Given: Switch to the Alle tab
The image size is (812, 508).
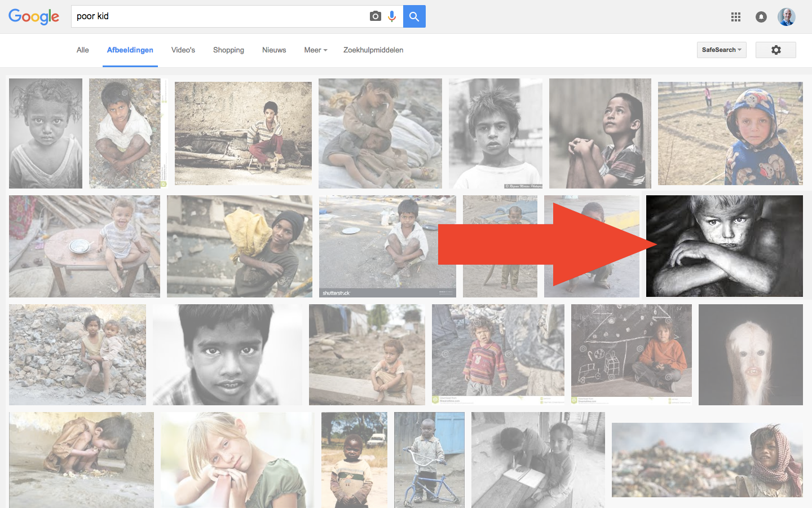Looking at the screenshot, I should (x=83, y=50).
